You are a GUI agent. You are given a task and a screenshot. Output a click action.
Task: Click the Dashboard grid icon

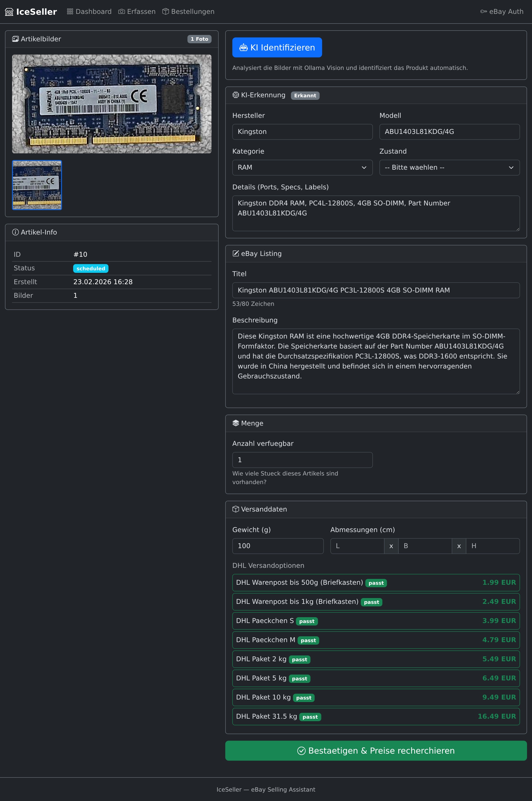70,12
